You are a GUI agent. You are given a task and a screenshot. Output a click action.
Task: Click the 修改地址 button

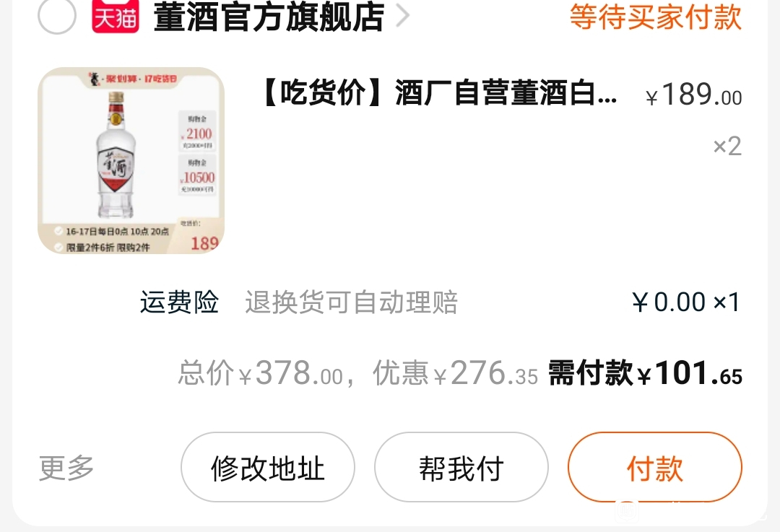pos(268,467)
